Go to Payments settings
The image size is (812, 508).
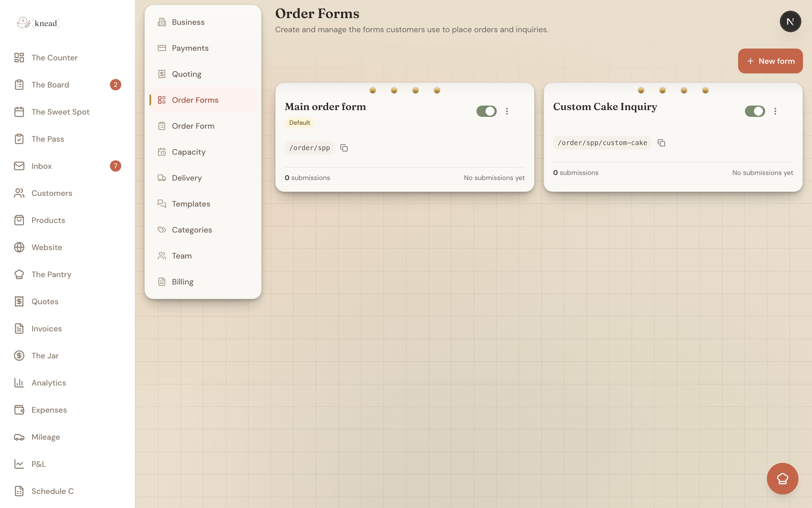pos(203,48)
